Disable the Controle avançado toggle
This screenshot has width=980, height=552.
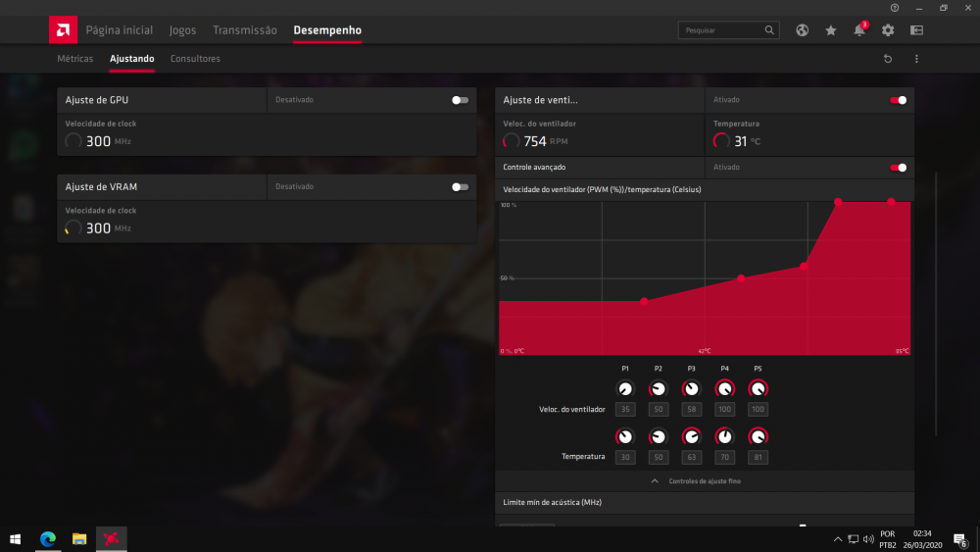pos(898,168)
